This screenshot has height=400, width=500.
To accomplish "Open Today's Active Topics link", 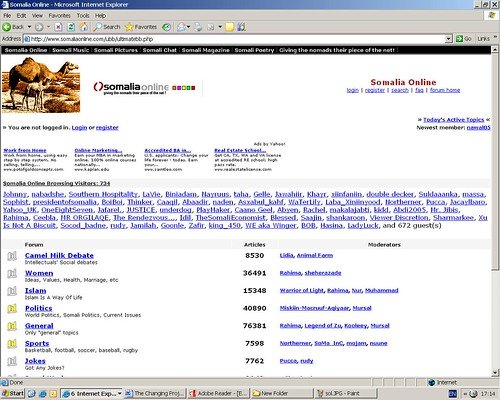I will 453,120.
